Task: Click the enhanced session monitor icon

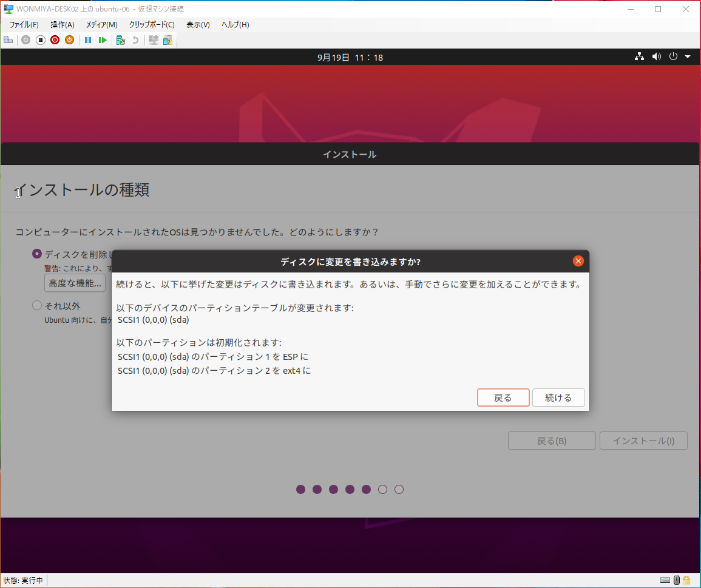Action: 154,40
